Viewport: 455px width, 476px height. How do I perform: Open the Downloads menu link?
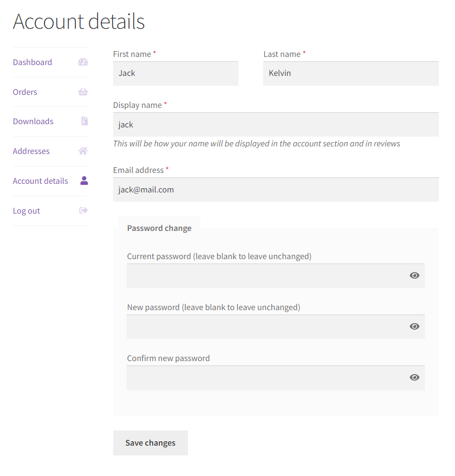pyautogui.click(x=33, y=121)
